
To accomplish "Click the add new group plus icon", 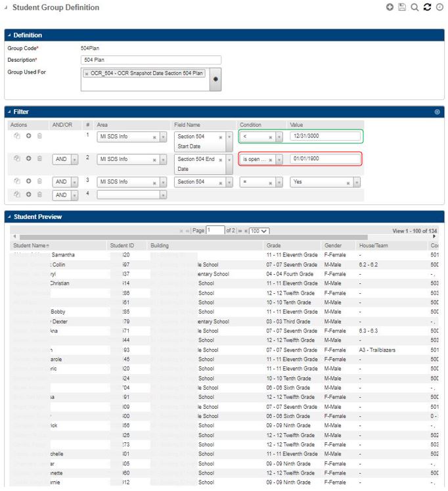I will click(390, 7).
